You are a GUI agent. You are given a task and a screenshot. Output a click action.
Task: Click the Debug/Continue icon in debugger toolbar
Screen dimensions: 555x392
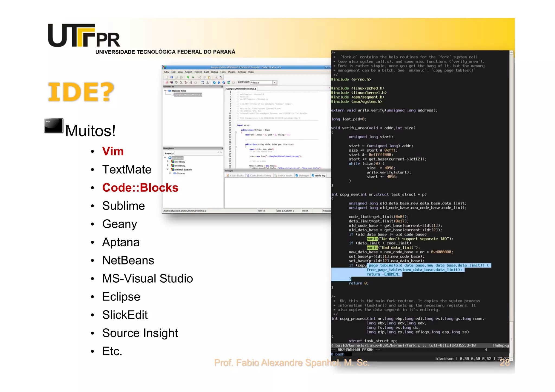167,83
